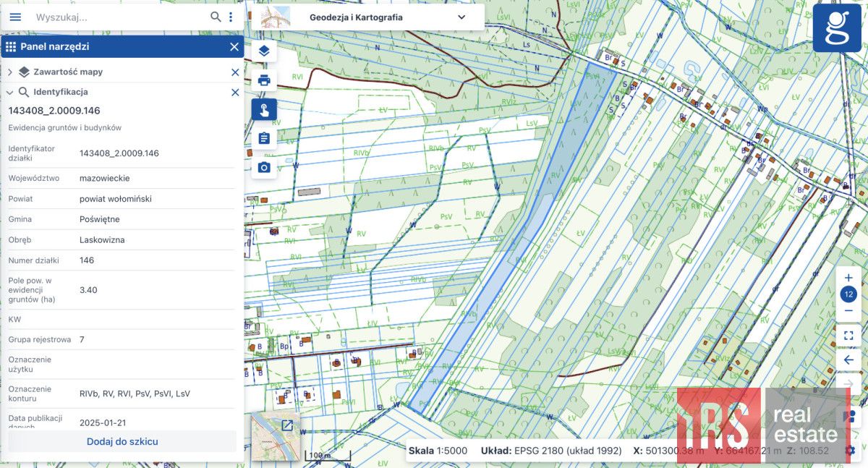
Task: Expand the Zawartość mapy section
Action: 10,72
